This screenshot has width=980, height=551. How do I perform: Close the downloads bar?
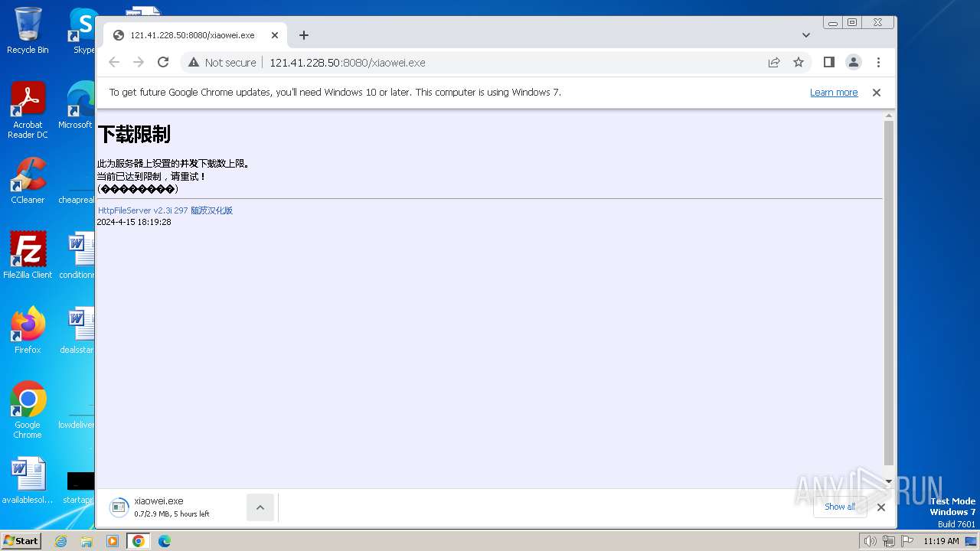(881, 507)
